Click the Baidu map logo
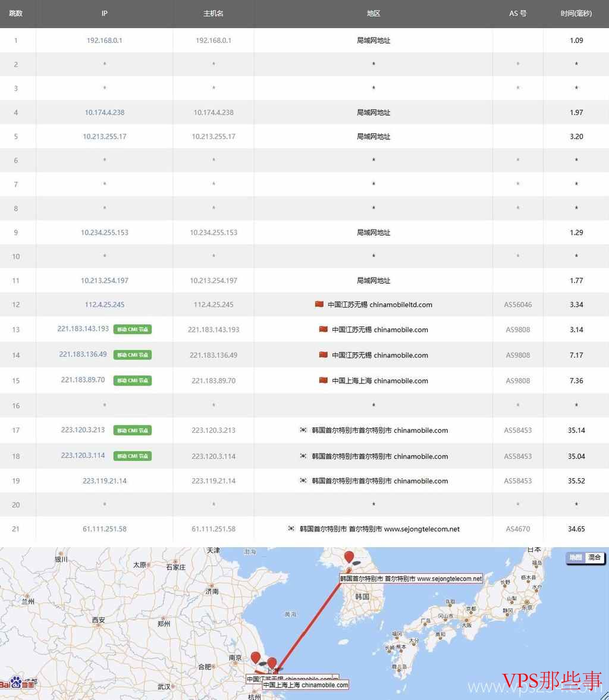This screenshot has height=700, width=609. [17, 683]
